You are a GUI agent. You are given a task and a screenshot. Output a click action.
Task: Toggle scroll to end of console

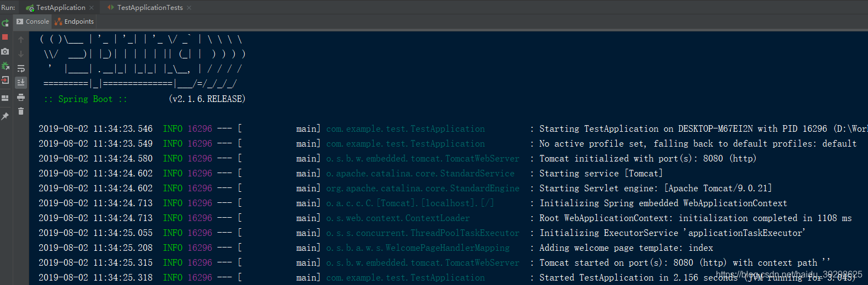pyautogui.click(x=21, y=83)
